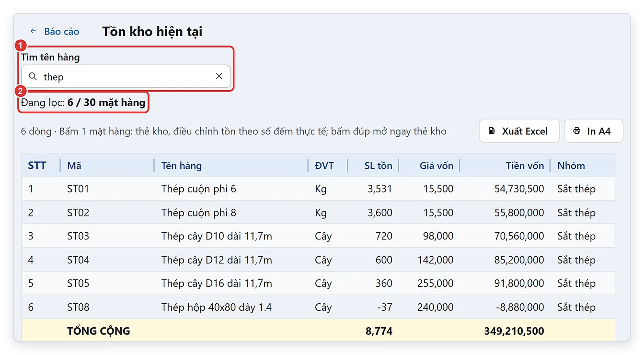Open Thép hộp 40x80 dày 1.4
The width and height of the screenshot is (644, 355).
tap(217, 307)
